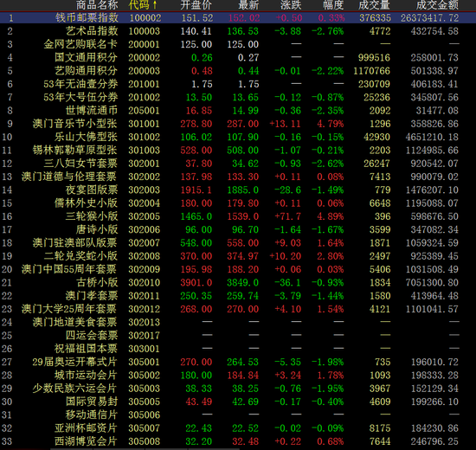Click the 幅度 column header
This screenshot has height=450, width=476.
(x=333, y=5)
